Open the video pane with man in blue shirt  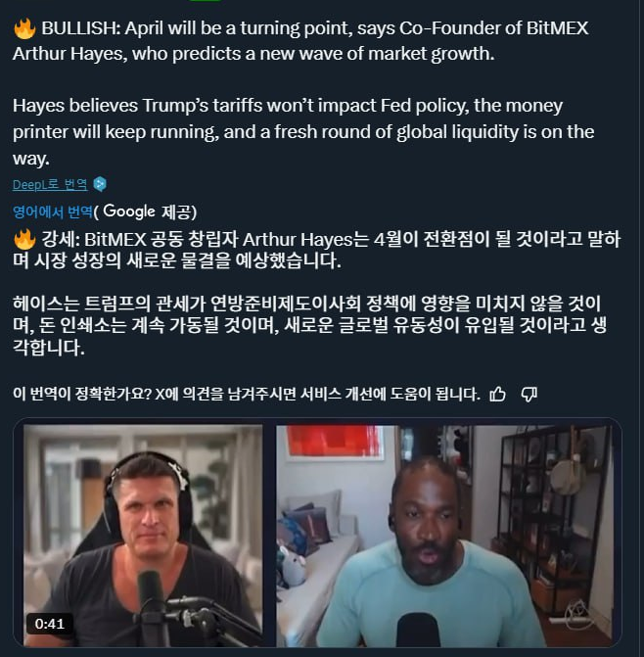444,536
